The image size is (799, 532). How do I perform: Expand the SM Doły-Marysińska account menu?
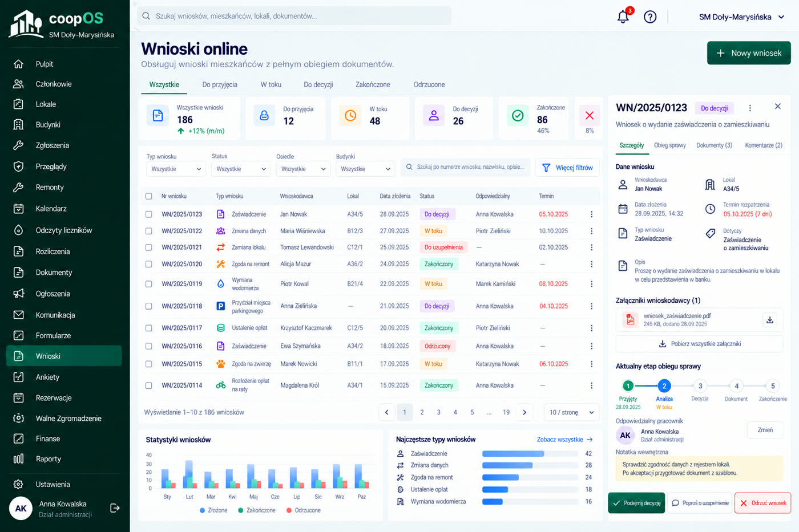(741, 17)
